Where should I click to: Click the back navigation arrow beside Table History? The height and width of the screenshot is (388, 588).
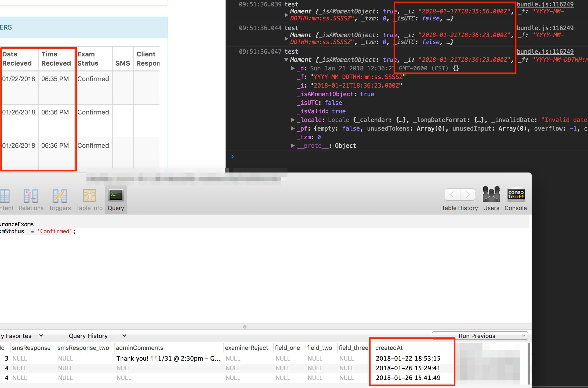[452, 195]
